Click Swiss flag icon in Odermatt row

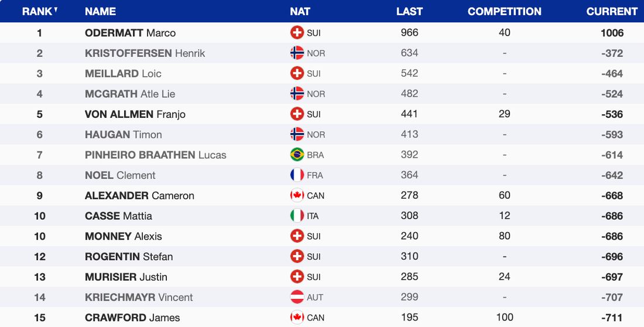[297, 33]
